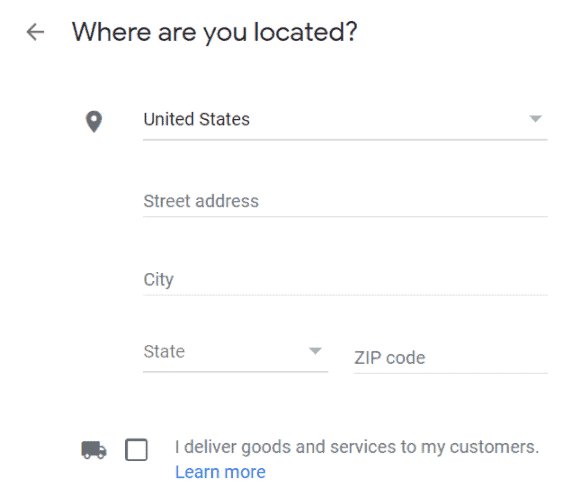Tick the empty box beside the truck
This screenshot has width=568, height=500.
coord(136,450)
